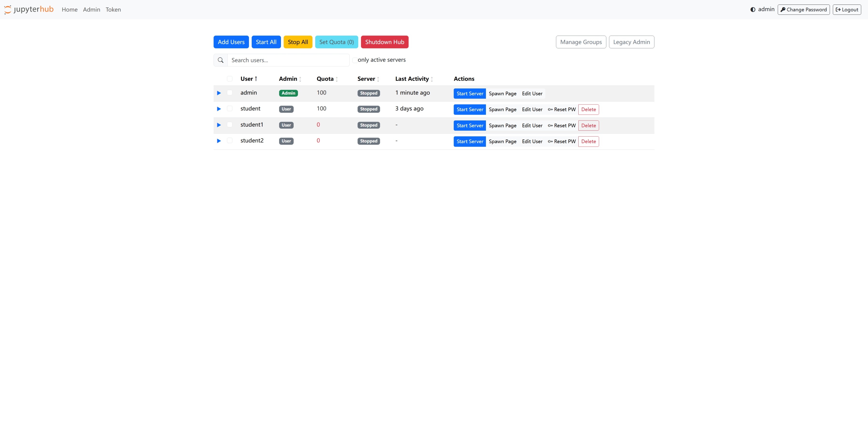Sort the table by Quota column

pos(326,78)
